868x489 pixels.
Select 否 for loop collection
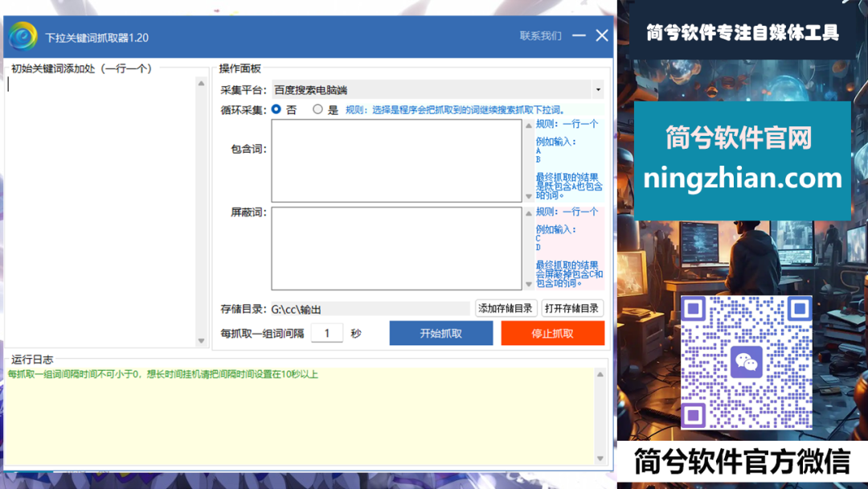coord(276,109)
